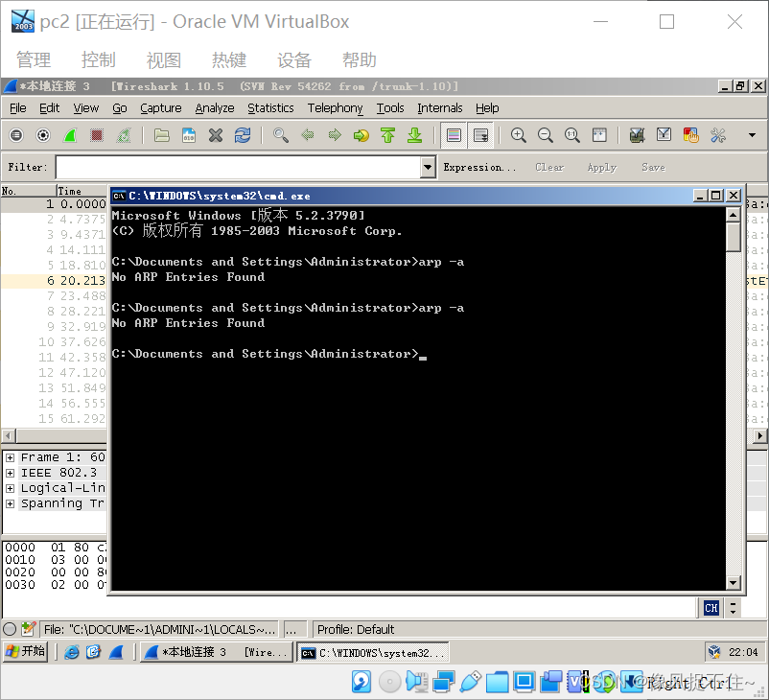Reset zoom to normal size (1:1)
The height and width of the screenshot is (700, 769).
click(x=572, y=135)
